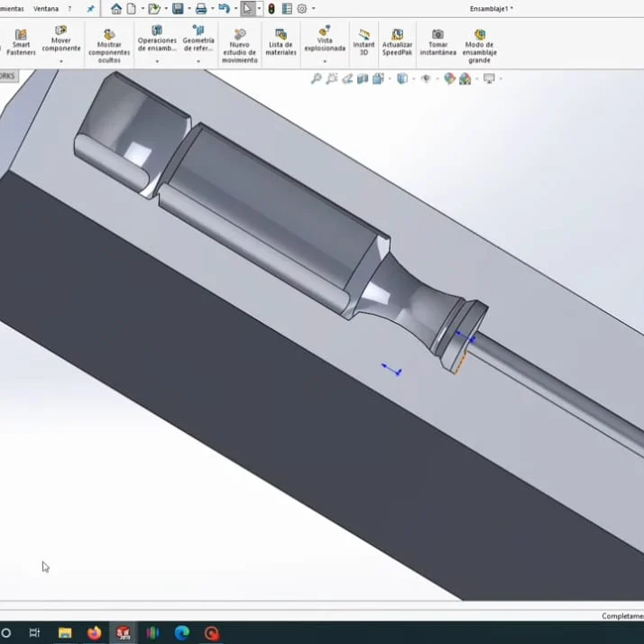Expand the Operaciones de ensamblaje dropdown arrow
644x644 pixels.
click(157, 61)
